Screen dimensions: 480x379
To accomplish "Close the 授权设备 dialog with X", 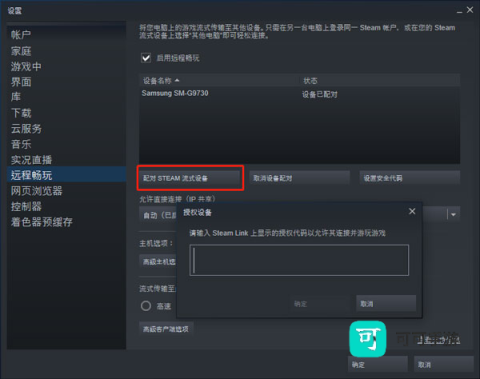I will (x=412, y=211).
